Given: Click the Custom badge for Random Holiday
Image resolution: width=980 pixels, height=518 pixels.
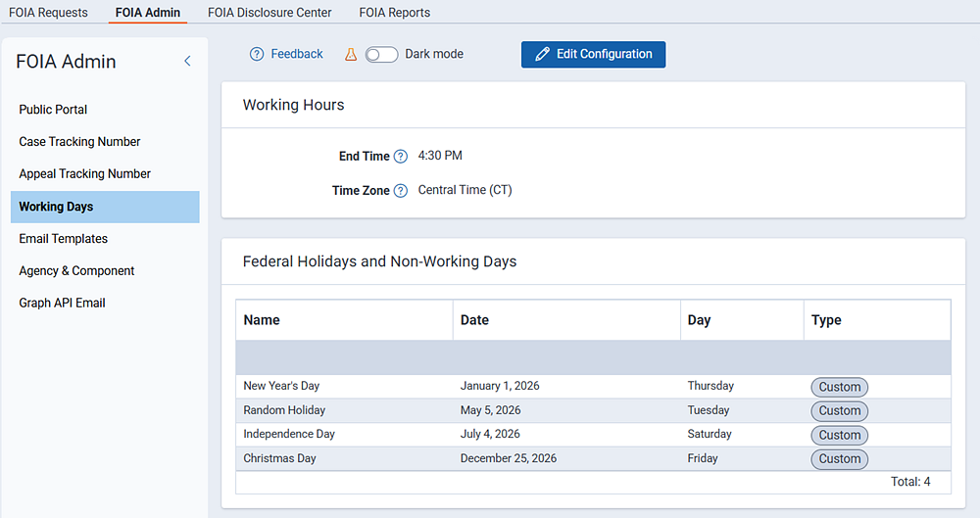Looking at the screenshot, I should coord(840,411).
